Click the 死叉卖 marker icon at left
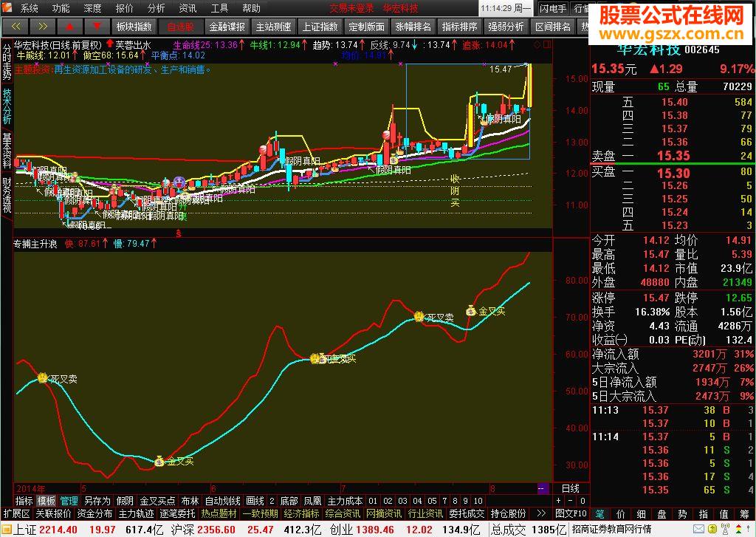This screenshot has height=537, width=756. [x=42, y=377]
